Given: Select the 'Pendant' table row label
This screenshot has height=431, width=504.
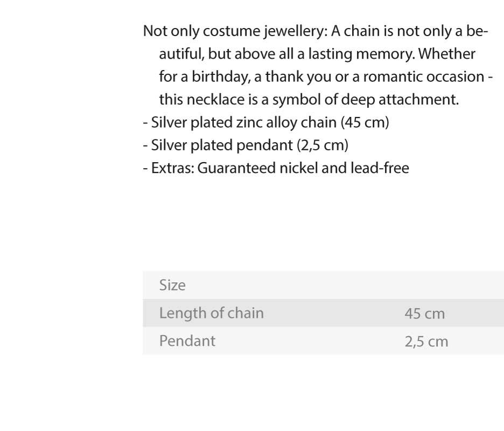Looking at the screenshot, I should [x=187, y=341].
